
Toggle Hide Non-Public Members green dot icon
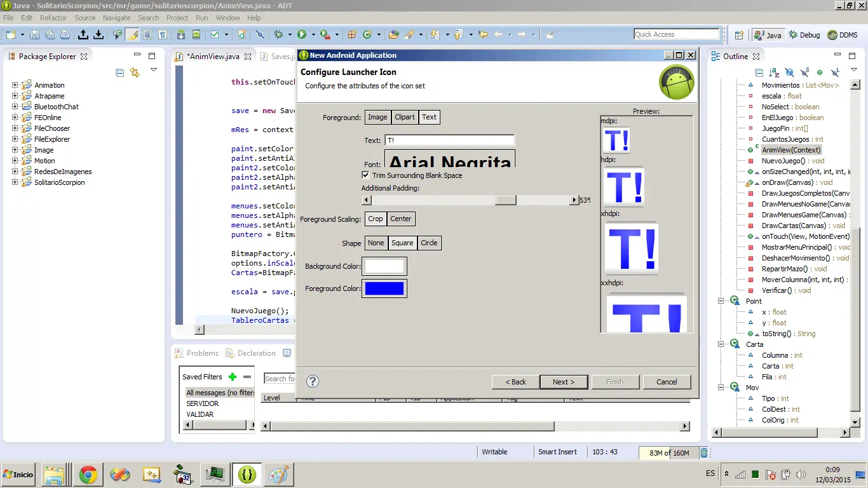tap(820, 73)
